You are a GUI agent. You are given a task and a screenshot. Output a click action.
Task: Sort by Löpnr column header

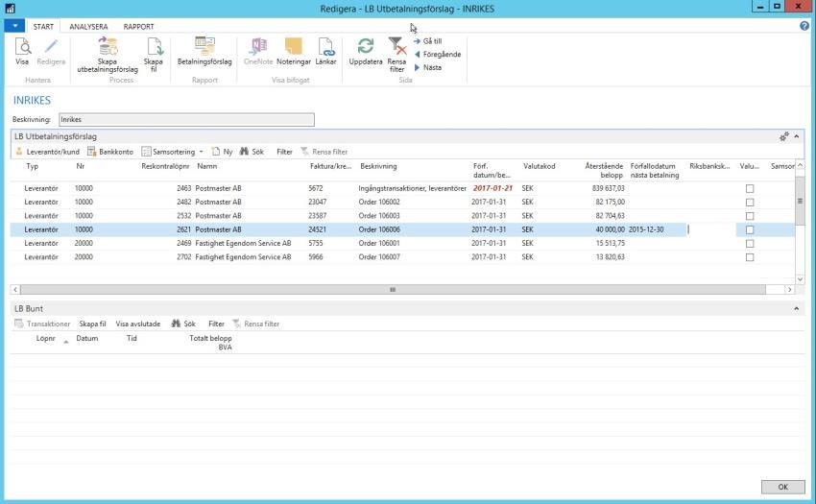click(x=46, y=339)
